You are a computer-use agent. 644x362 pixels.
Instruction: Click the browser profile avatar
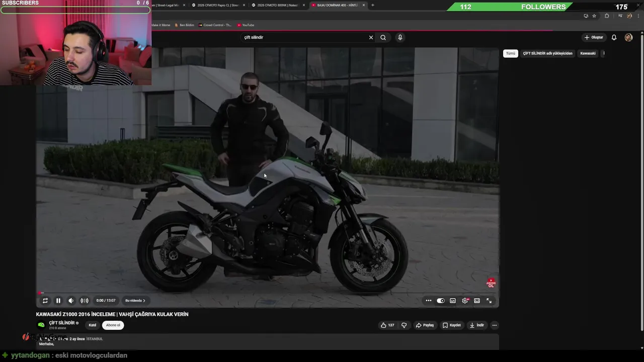pyautogui.click(x=629, y=16)
